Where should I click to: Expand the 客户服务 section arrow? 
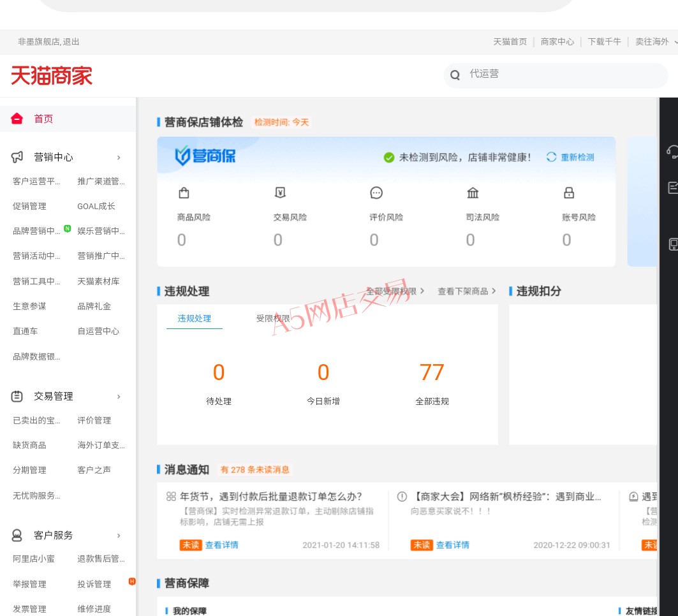pyautogui.click(x=119, y=536)
